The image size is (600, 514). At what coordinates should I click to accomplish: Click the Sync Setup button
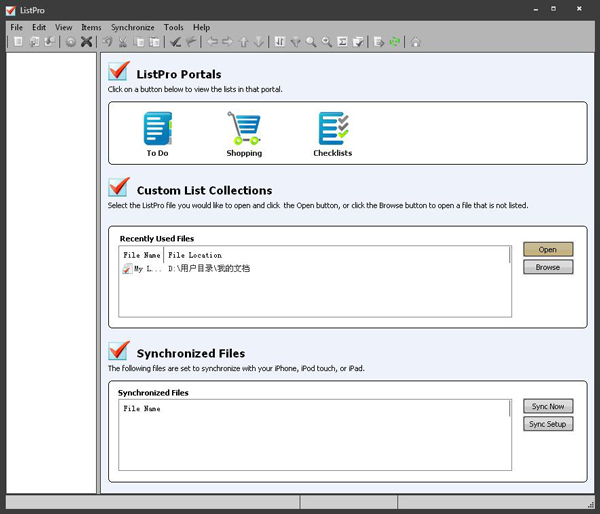coord(548,424)
